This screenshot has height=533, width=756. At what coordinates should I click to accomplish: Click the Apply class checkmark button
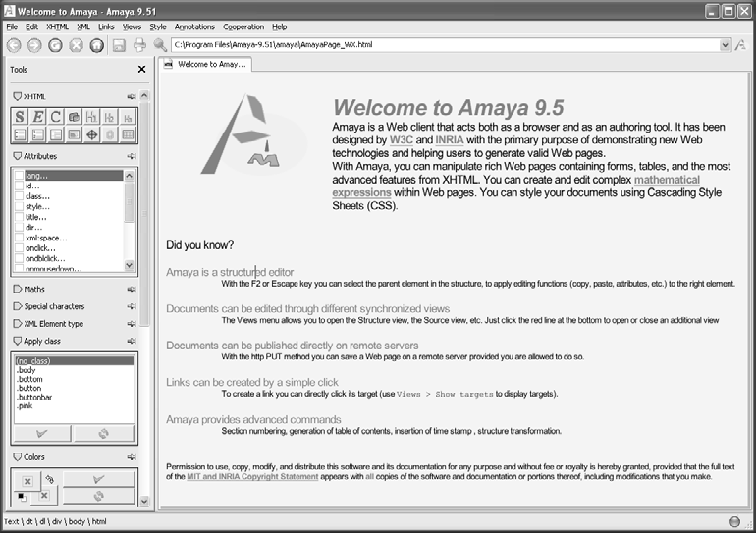[42, 434]
